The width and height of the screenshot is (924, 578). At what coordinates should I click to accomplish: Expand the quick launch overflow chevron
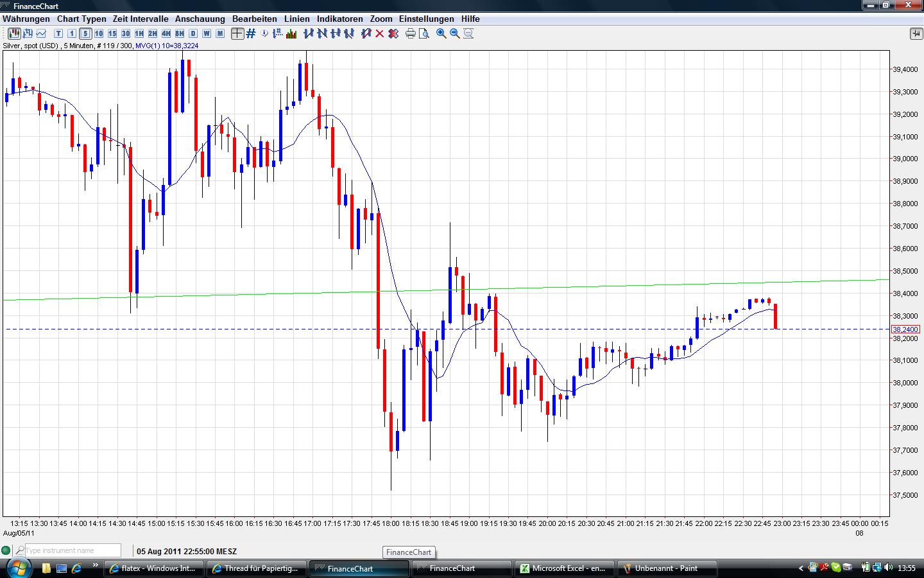[96, 566]
